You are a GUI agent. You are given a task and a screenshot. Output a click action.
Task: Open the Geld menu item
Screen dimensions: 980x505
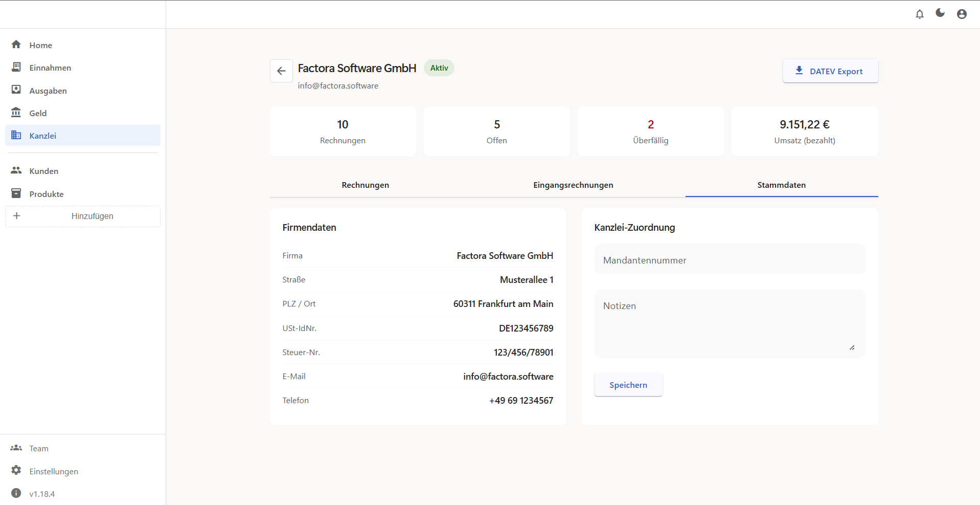tap(83, 113)
